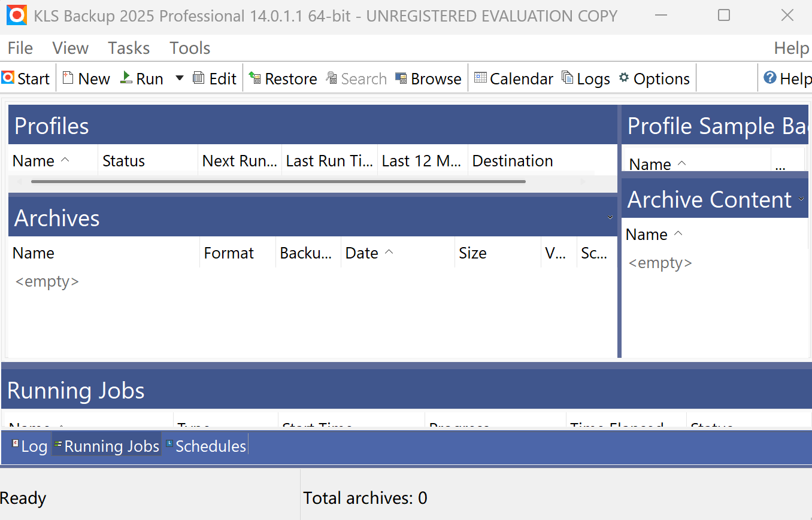Viewport: 812px width, 520px height.
Task: Click the Last 12 M... column header
Action: (x=423, y=160)
